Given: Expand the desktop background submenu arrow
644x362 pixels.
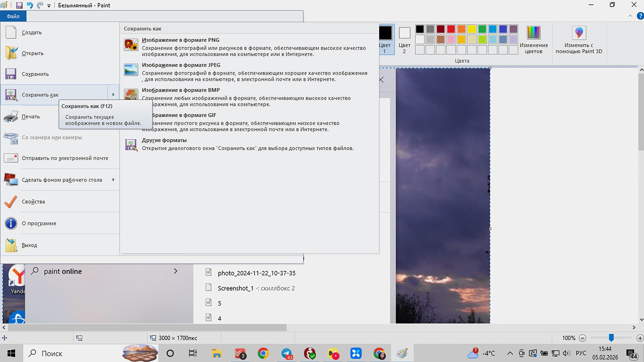Looking at the screenshot, I should click(x=113, y=180).
